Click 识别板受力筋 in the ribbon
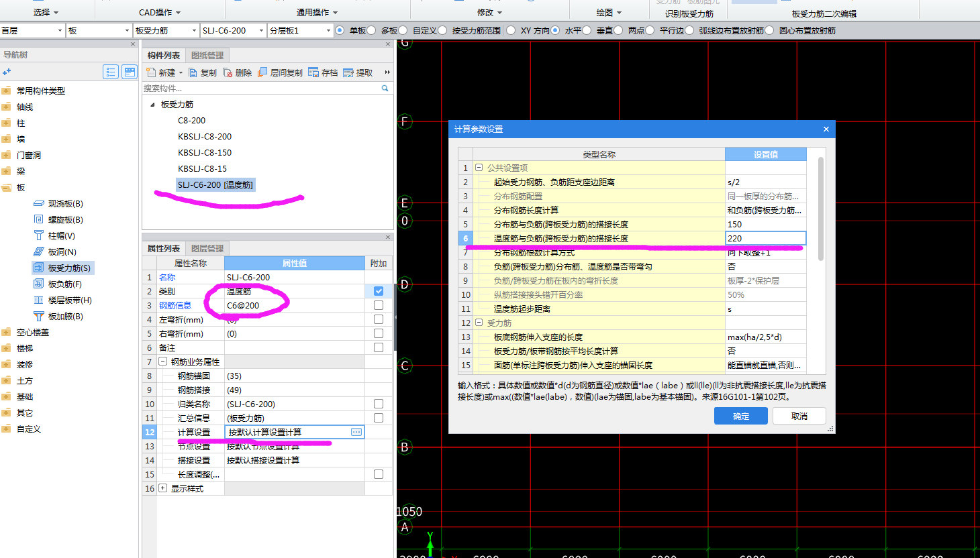 (689, 13)
